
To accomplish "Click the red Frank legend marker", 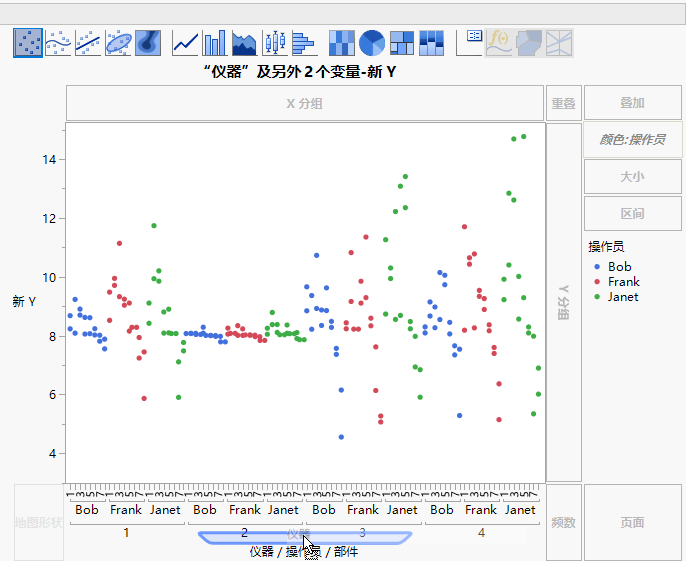I will tap(597, 282).
